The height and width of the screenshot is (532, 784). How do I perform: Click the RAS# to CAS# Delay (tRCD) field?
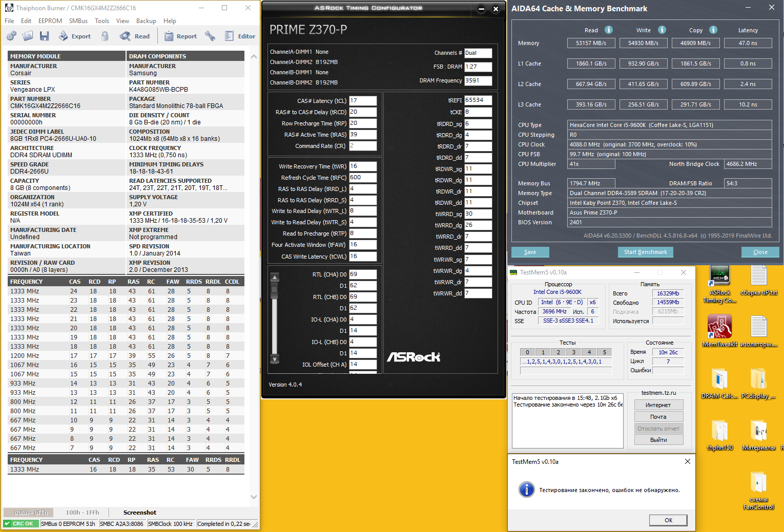[363, 112]
